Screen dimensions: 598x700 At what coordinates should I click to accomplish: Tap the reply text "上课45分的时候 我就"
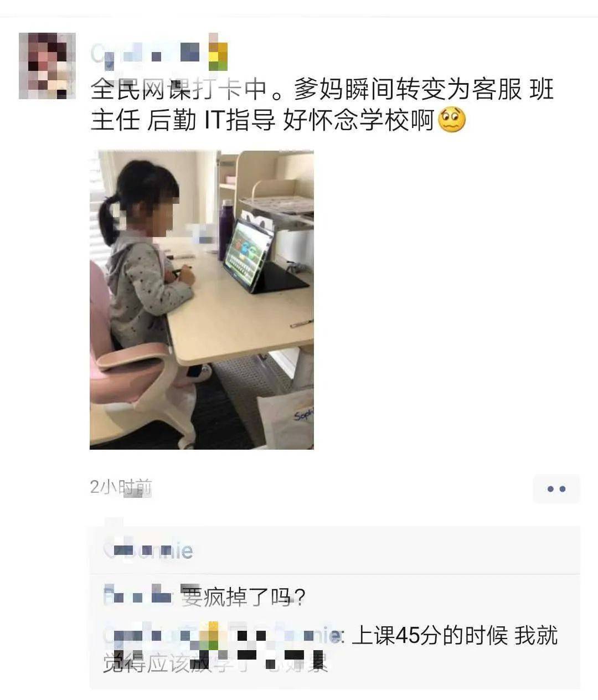[x=455, y=635]
